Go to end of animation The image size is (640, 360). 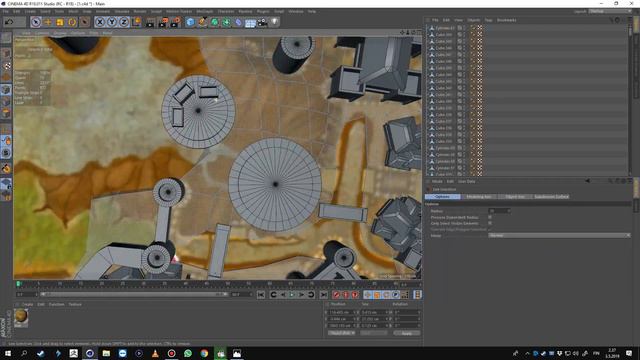point(324,295)
